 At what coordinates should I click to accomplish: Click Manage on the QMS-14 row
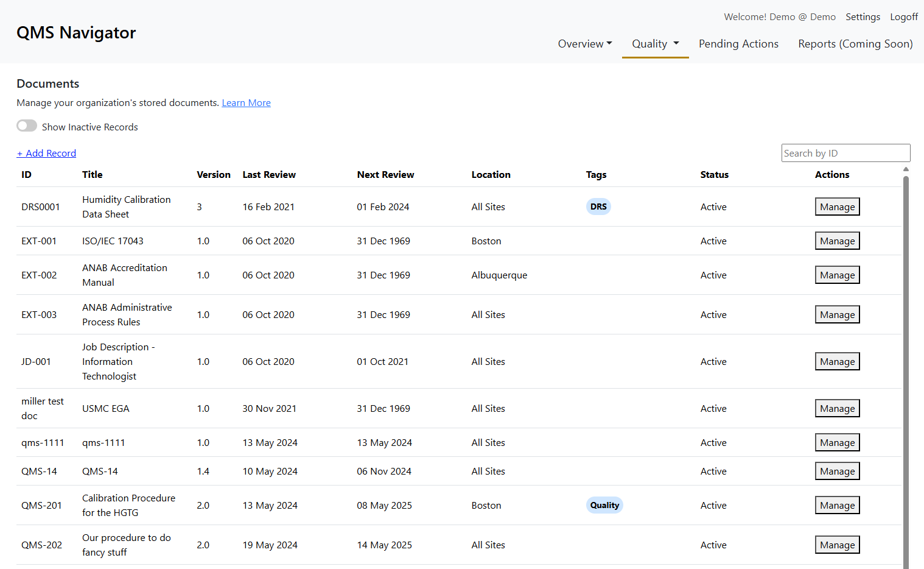tap(837, 472)
